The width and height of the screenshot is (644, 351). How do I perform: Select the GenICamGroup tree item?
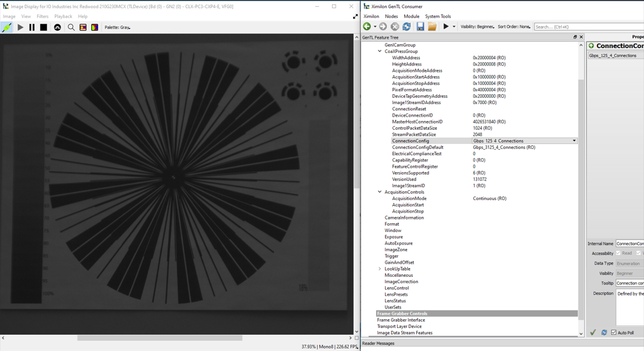(x=400, y=45)
